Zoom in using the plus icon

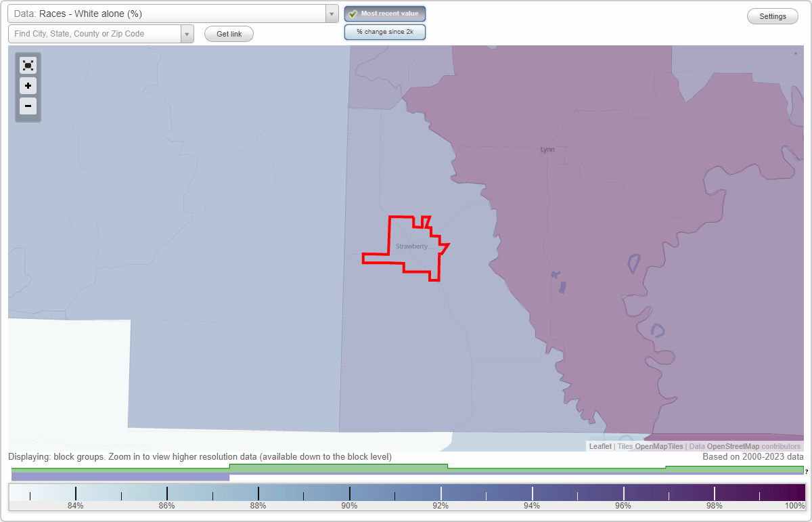pos(28,86)
